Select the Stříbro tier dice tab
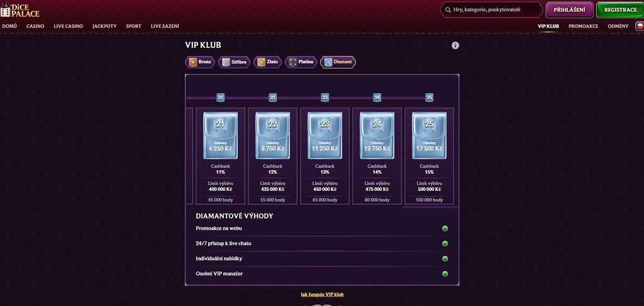The height and width of the screenshot is (306, 644). (x=234, y=62)
